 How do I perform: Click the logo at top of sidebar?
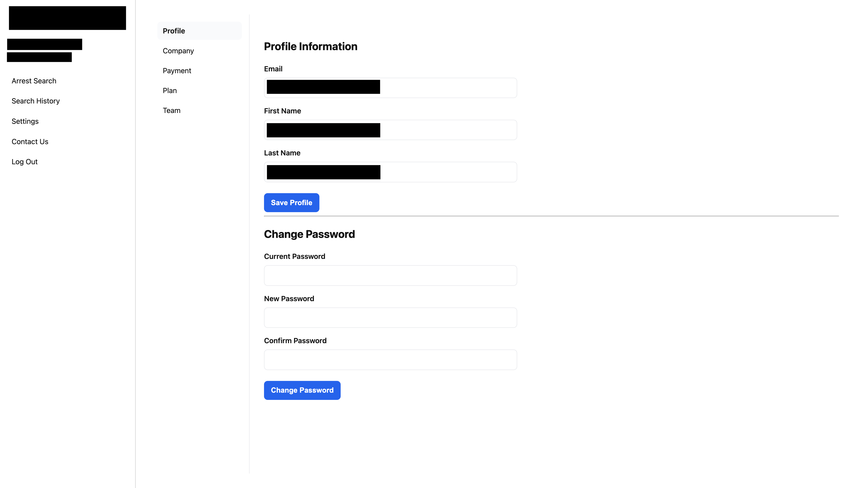coord(67,18)
